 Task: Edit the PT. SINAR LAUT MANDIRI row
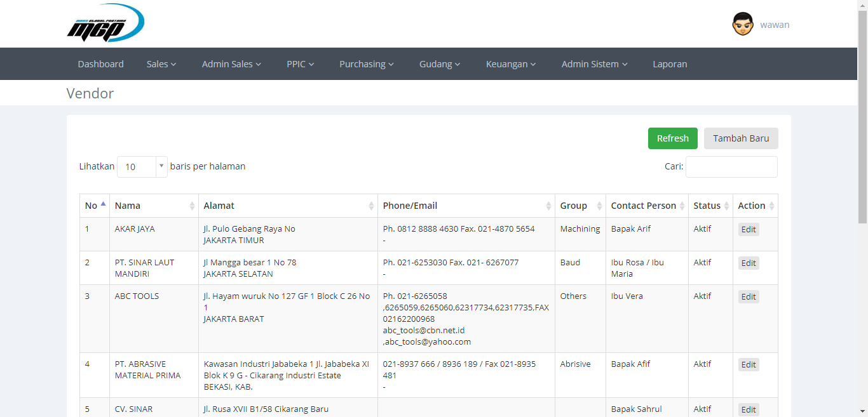point(749,263)
